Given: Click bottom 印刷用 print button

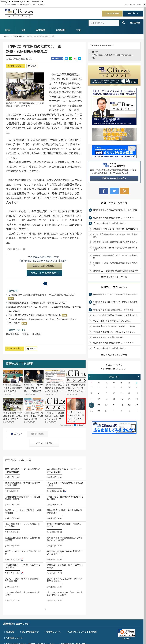Looking at the screenshot, I should tap(31, 348).
